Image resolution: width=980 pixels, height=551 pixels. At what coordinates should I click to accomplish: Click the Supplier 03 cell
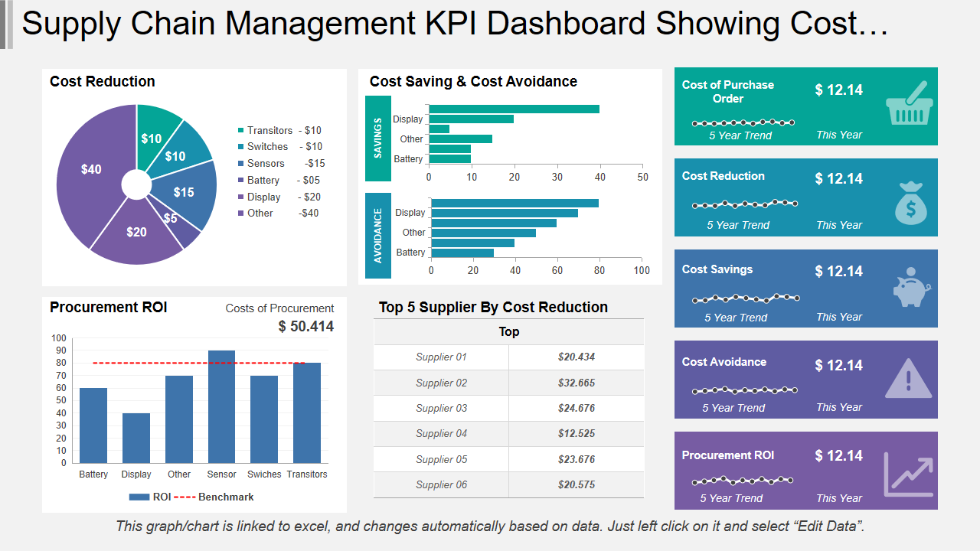click(441, 409)
